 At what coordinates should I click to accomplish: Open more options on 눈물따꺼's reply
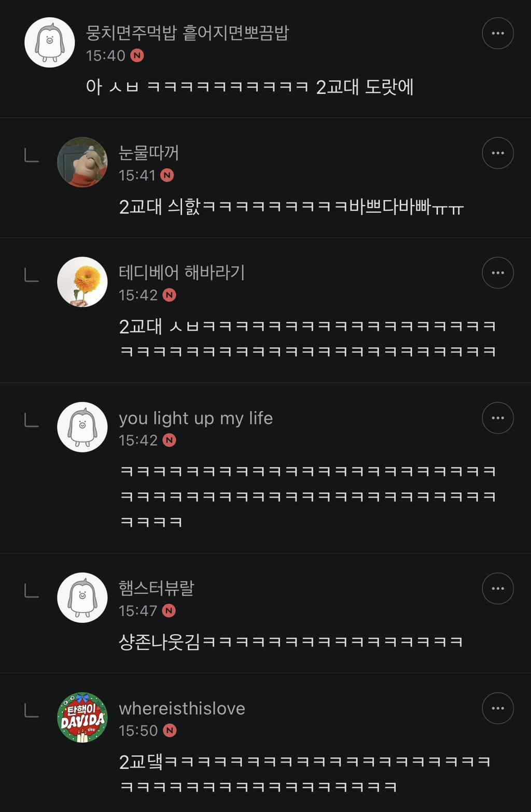[497, 153]
